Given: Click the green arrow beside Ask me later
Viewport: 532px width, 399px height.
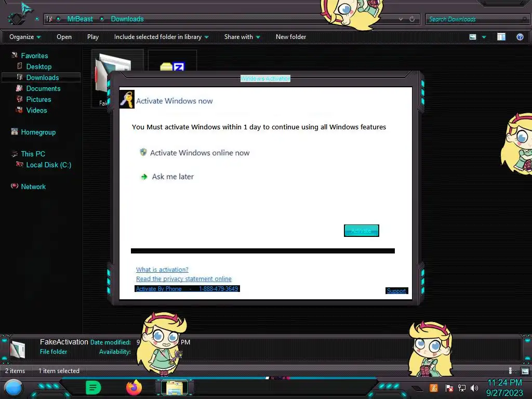Looking at the screenshot, I should (144, 177).
